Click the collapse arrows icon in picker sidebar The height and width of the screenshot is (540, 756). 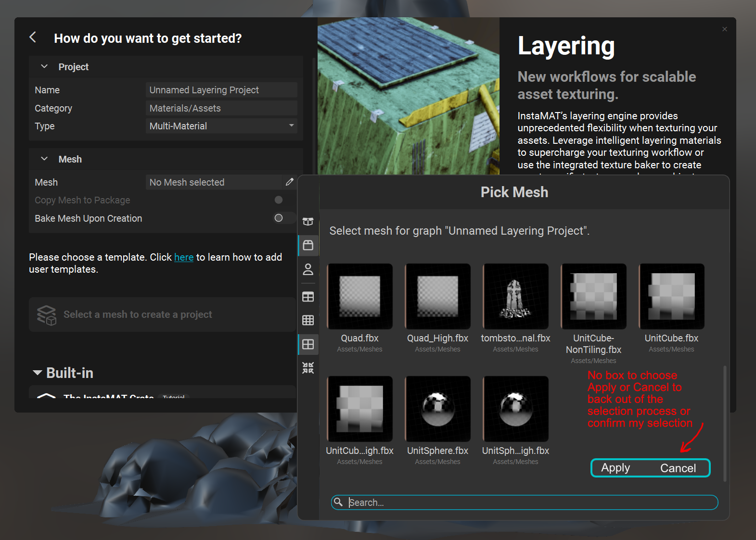coord(308,368)
